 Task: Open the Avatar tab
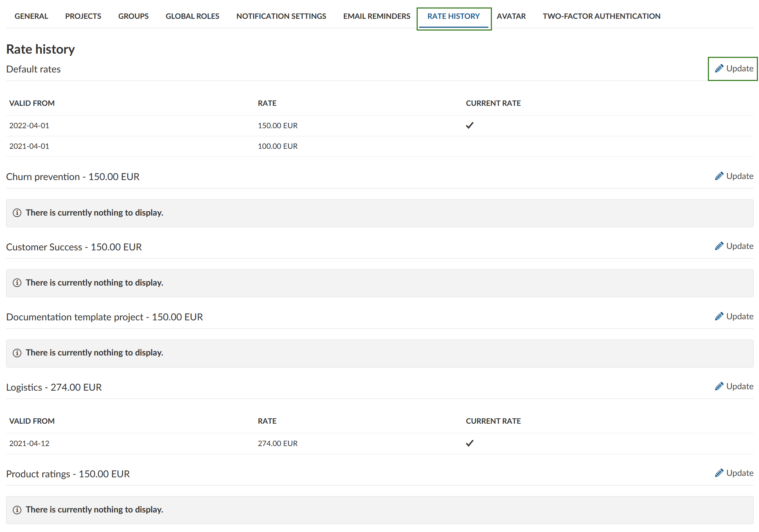(x=511, y=16)
